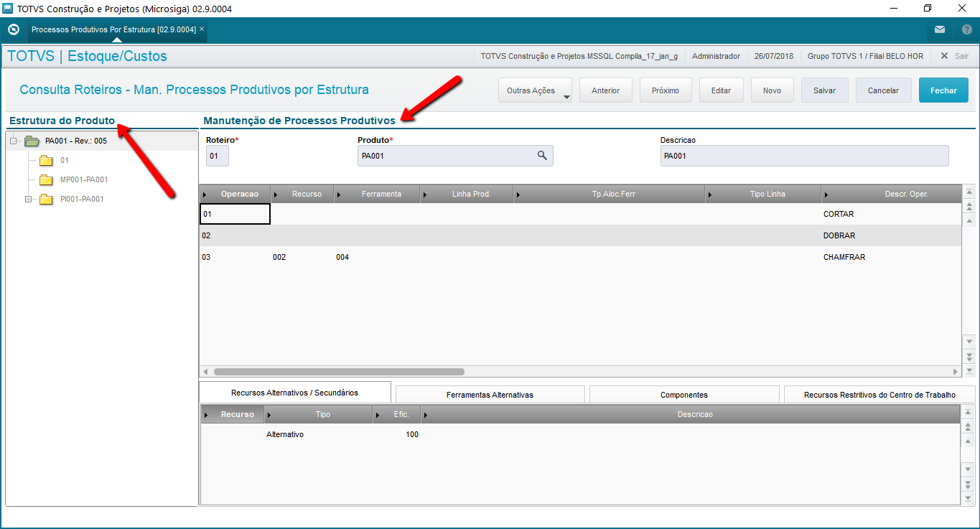
Task: Open the help question mark icon
Action: pos(966,30)
